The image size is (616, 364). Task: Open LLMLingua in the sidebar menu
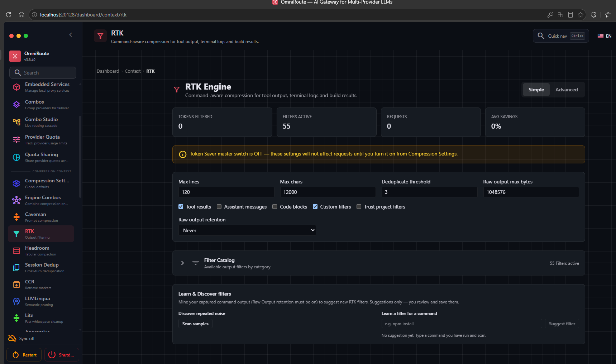[41, 301]
